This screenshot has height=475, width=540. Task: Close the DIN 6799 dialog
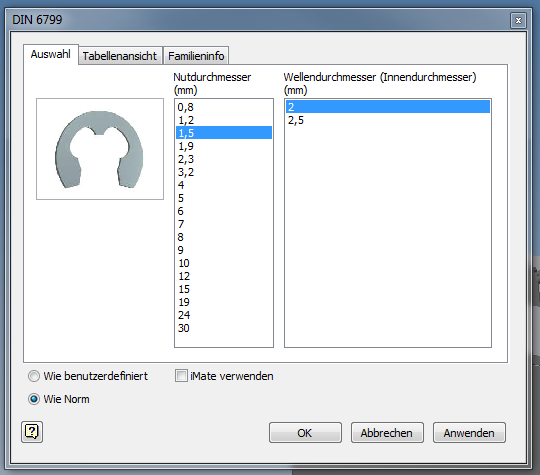click(518, 21)
